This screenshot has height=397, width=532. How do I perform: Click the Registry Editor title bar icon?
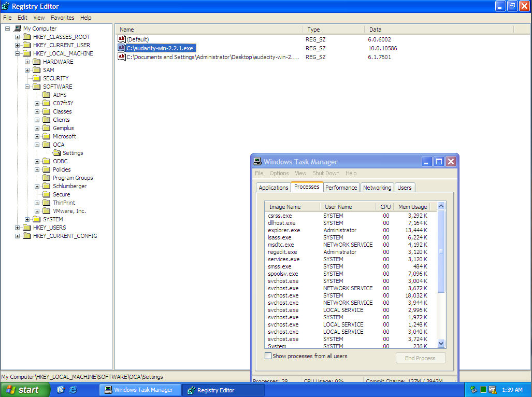[x=5, y=6]
